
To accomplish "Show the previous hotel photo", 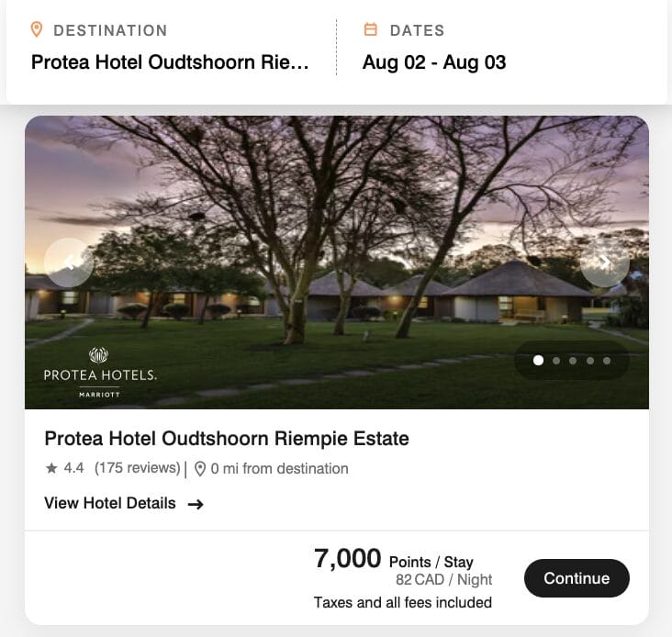I will point(69,263).
